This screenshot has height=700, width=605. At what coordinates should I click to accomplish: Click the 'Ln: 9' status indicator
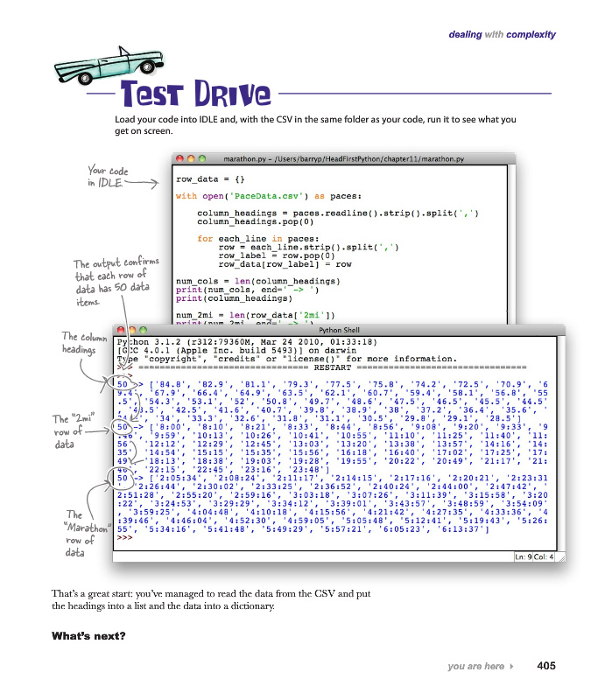pos(524,556)
